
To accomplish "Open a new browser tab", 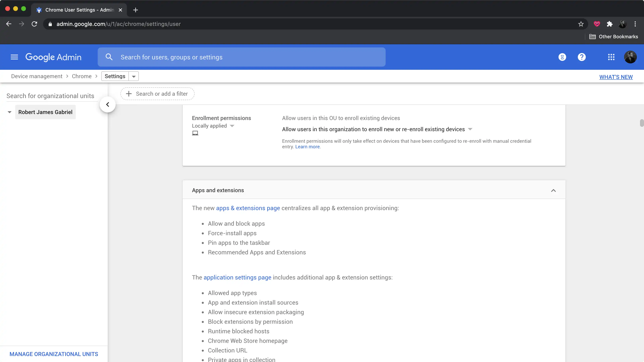I will (x=136, y=10).
